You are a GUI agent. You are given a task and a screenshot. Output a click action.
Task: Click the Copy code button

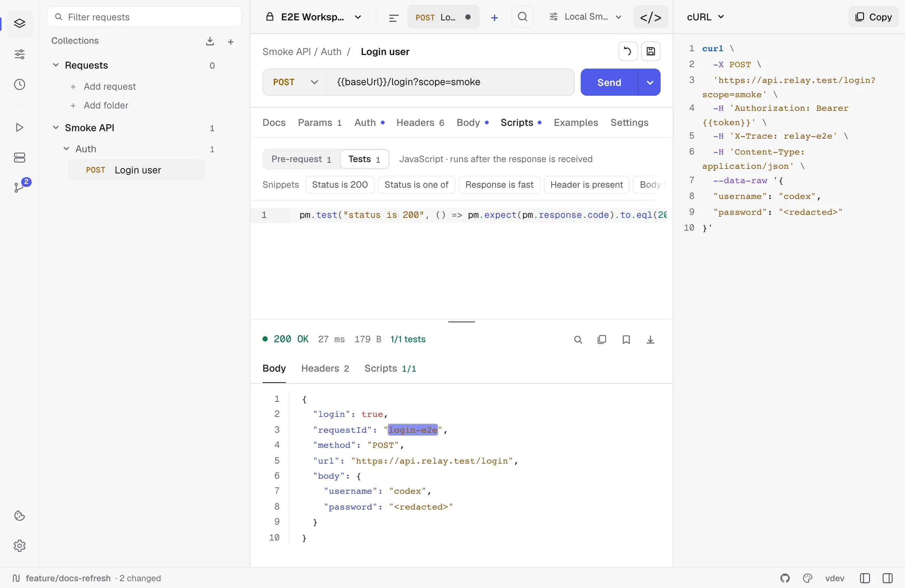873,17
